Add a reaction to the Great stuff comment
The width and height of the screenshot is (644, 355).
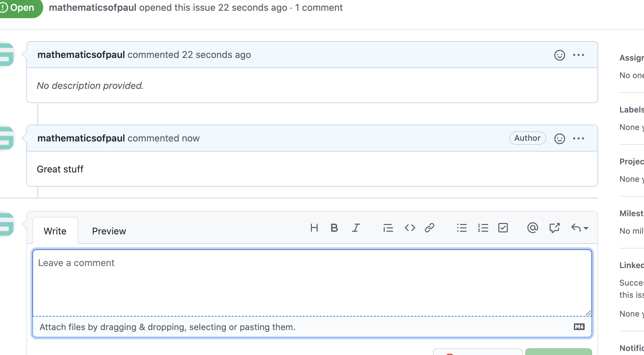[559, 138]
